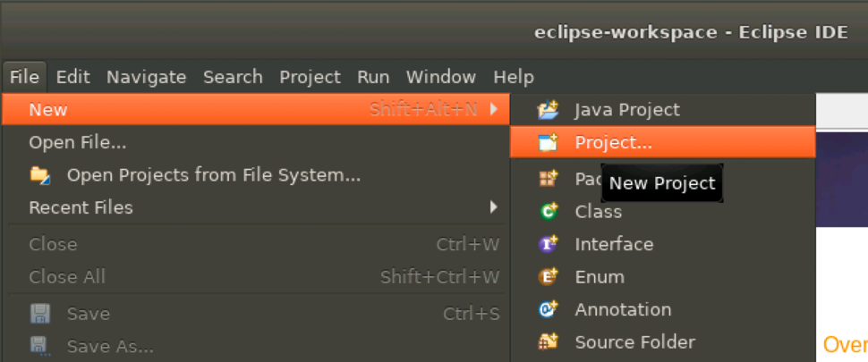Click the purple Interface icon

548,244
